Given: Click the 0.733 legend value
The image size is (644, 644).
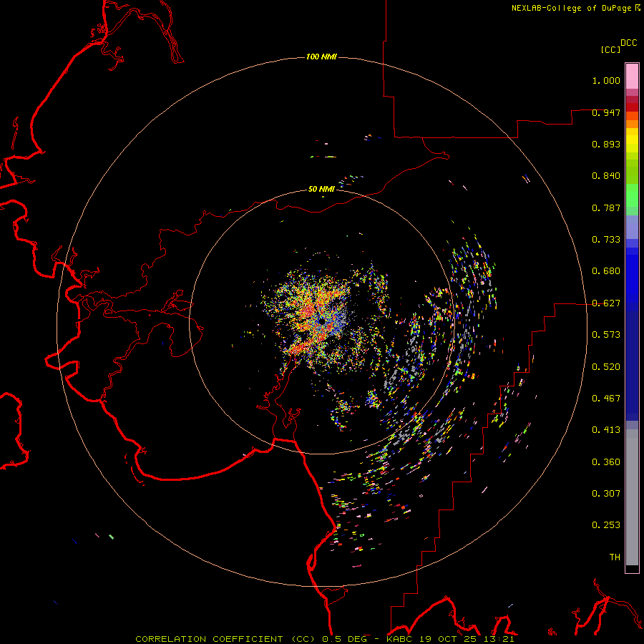Looking at the screenshot, I should [606, 240].
